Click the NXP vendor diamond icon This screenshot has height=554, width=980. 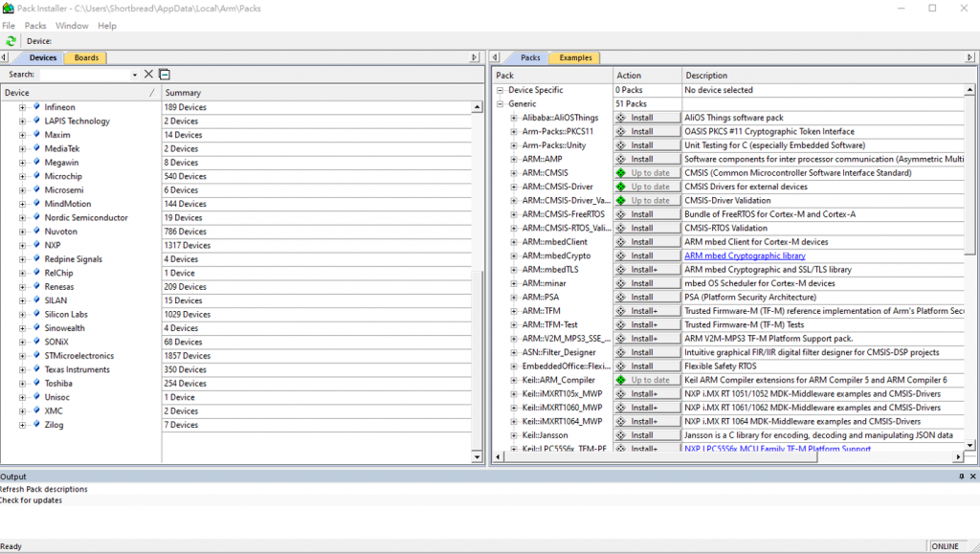tap(36, 245)
